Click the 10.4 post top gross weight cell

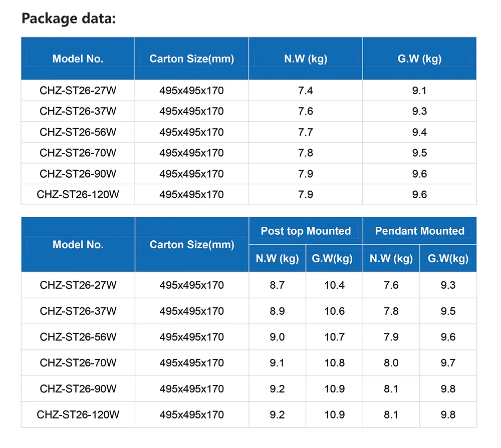tap(334, 285)
